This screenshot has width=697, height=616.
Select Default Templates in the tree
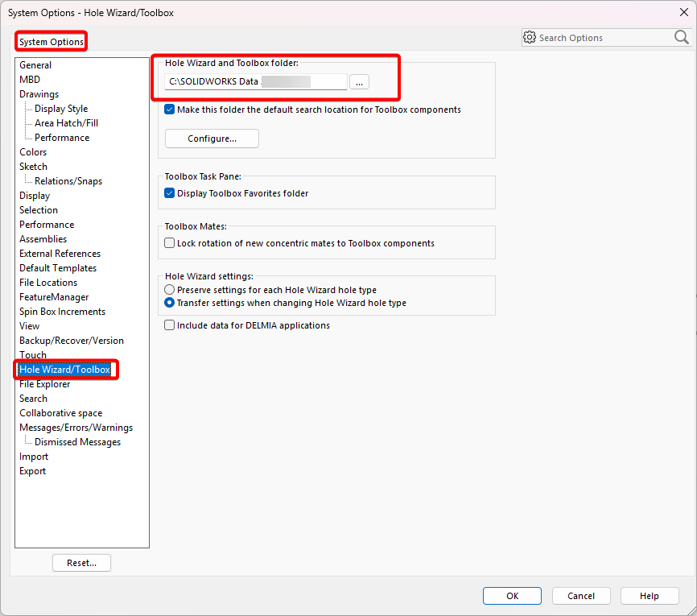[x=58, y=268]
